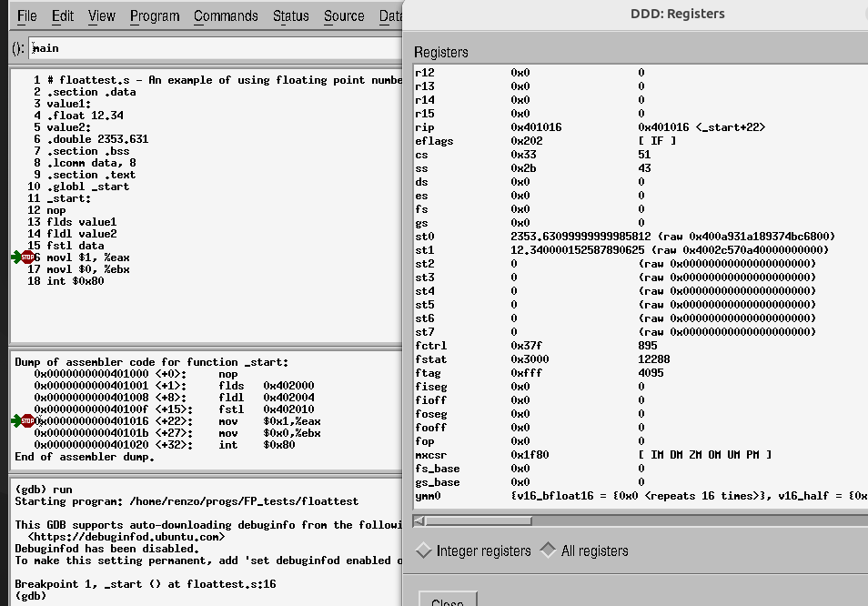Select Integer registers radio button
Image resolution: width=868 pixels, height=606 pixels.
point(473,550)
